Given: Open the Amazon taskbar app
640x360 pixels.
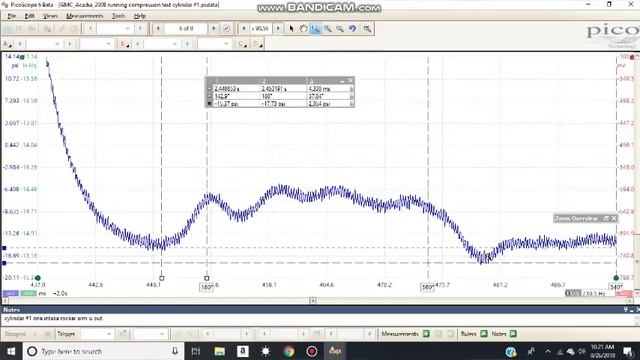Looking at the screenshot, I should point(242,351).
